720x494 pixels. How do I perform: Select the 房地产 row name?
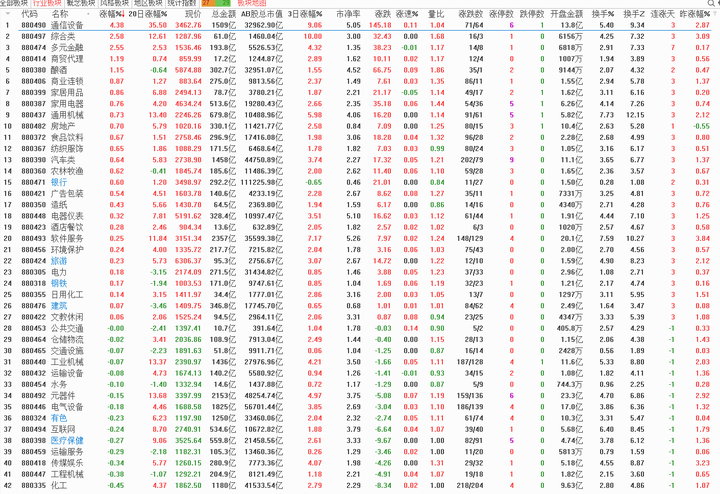[x=63, y=126]
